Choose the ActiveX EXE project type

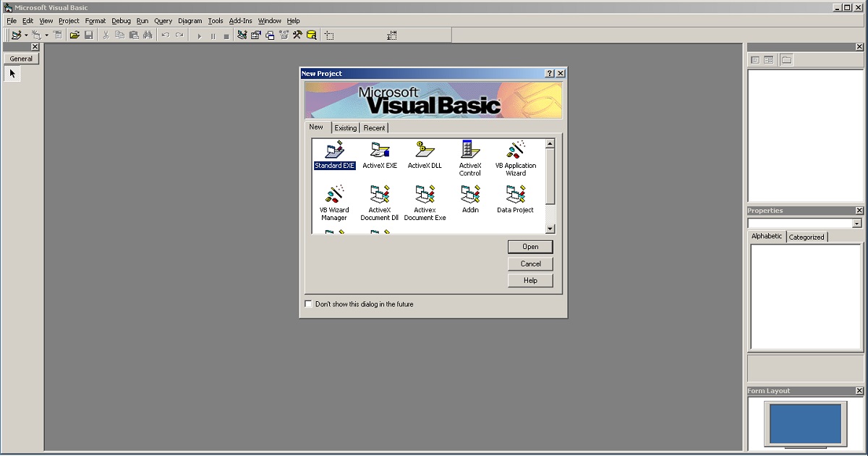point(380,156)
